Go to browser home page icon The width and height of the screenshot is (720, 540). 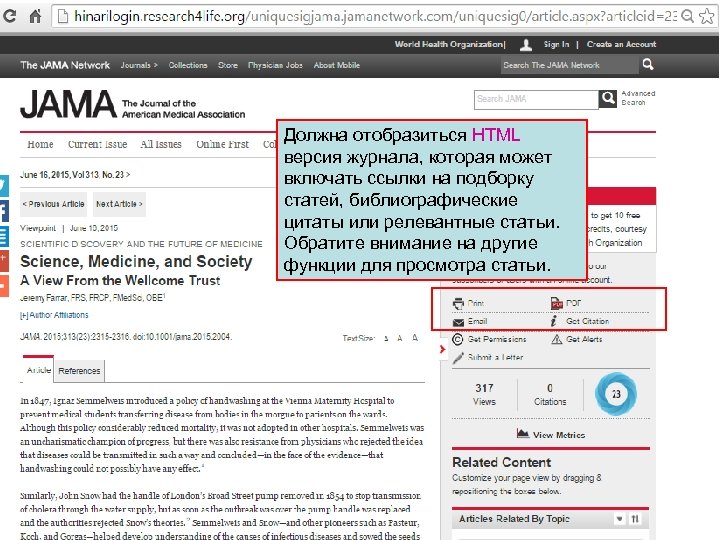pyautogui.click(x=35, y=16)
